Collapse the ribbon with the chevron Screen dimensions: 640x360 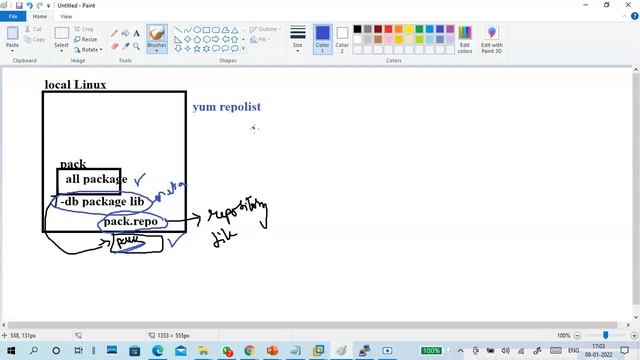[x=624, y=16]
